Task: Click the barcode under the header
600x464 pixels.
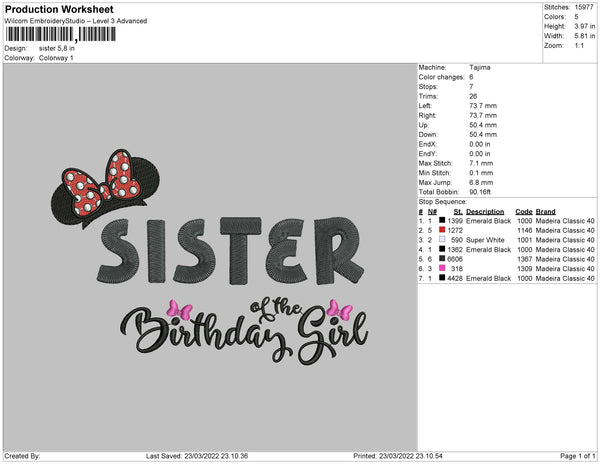Action: 60,34
